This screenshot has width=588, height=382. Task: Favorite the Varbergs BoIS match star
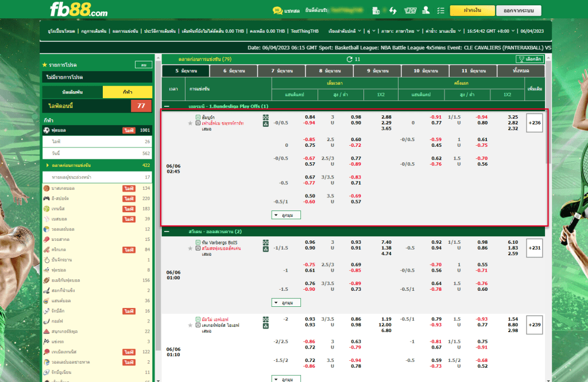(x=190, y=248)
